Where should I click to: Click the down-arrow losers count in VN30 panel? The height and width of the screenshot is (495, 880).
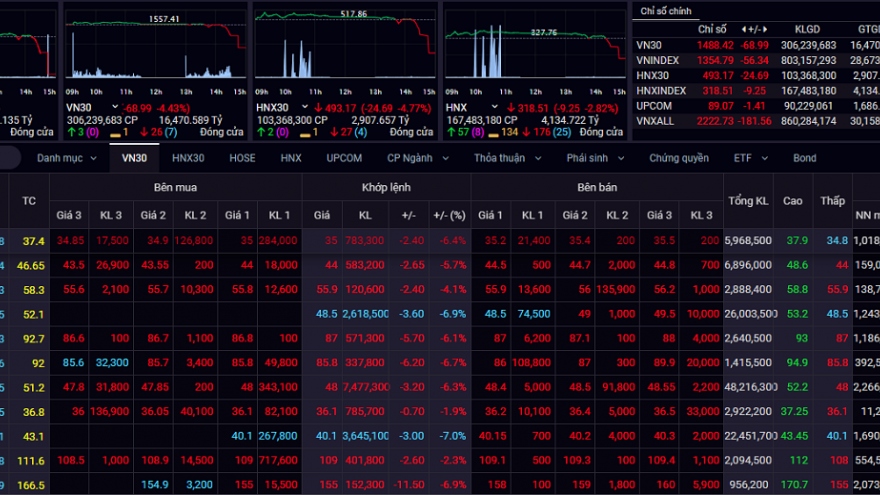coord(152,132)
